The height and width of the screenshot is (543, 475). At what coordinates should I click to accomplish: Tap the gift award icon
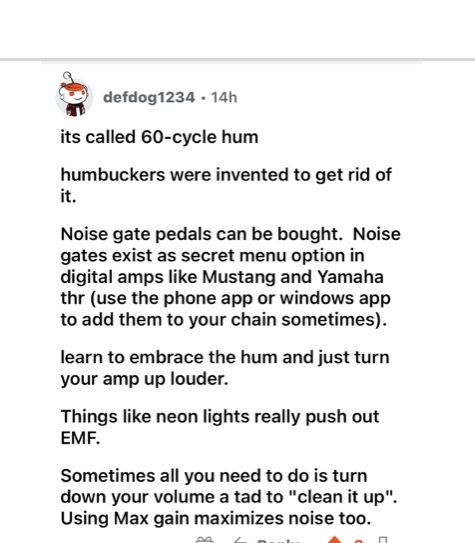(x=205, y=540)
